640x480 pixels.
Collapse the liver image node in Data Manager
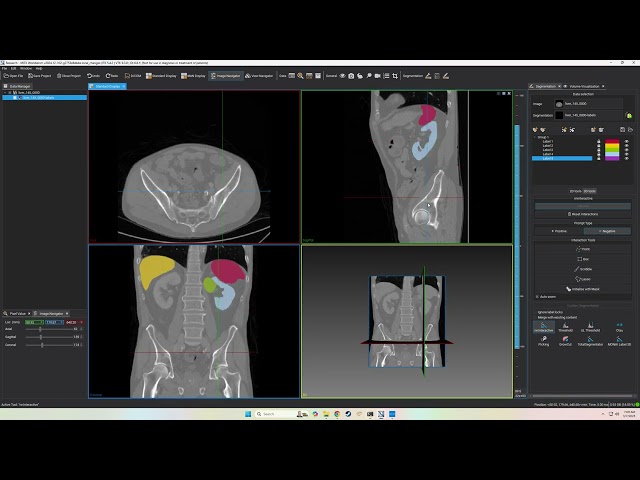(5, 93)
